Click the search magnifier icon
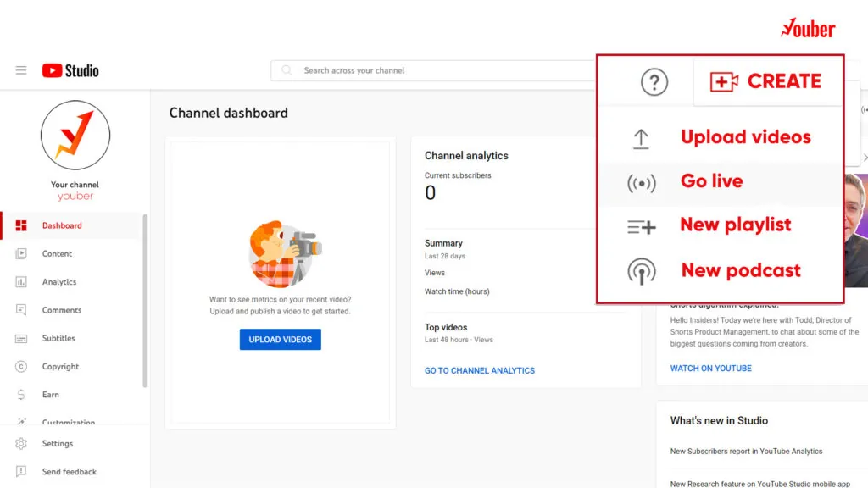868x488 pixels. [287, 70]
